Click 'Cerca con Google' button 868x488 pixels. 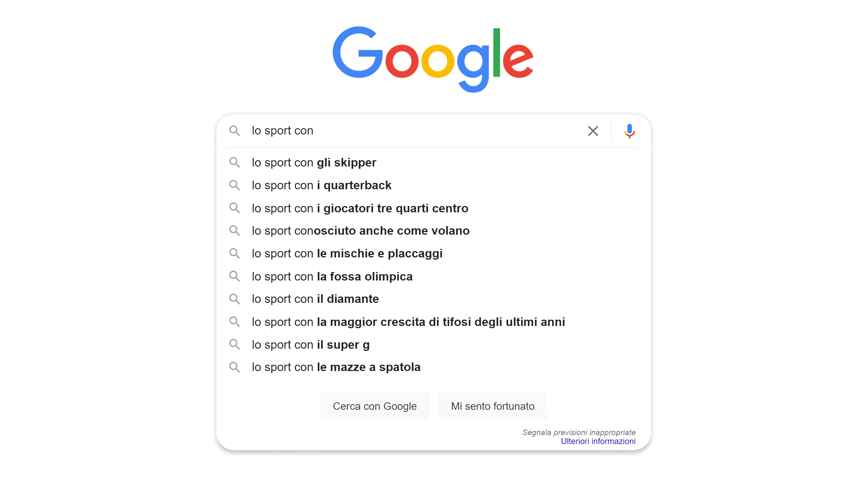click(374, 406)
